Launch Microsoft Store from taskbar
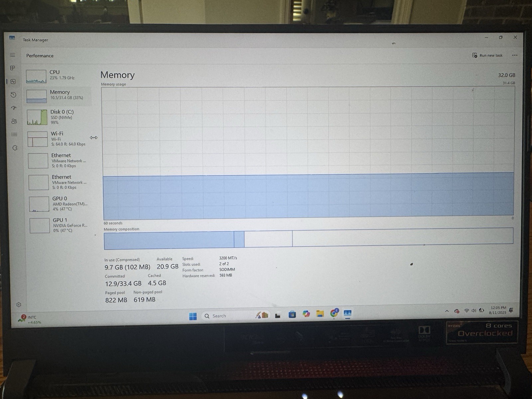The height and width of the screenshot is (399, 532). point(292,315)
